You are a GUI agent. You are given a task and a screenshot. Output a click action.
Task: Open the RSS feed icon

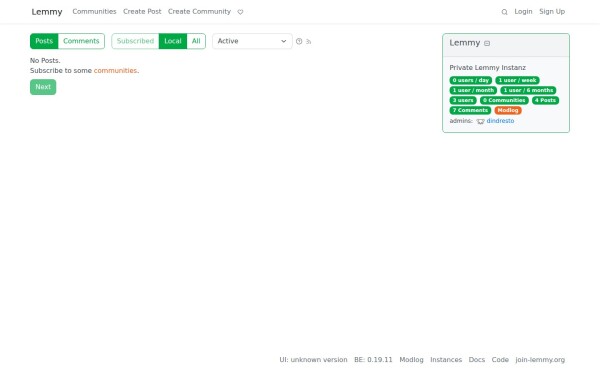pyautogui.click(x=308, y=41)
